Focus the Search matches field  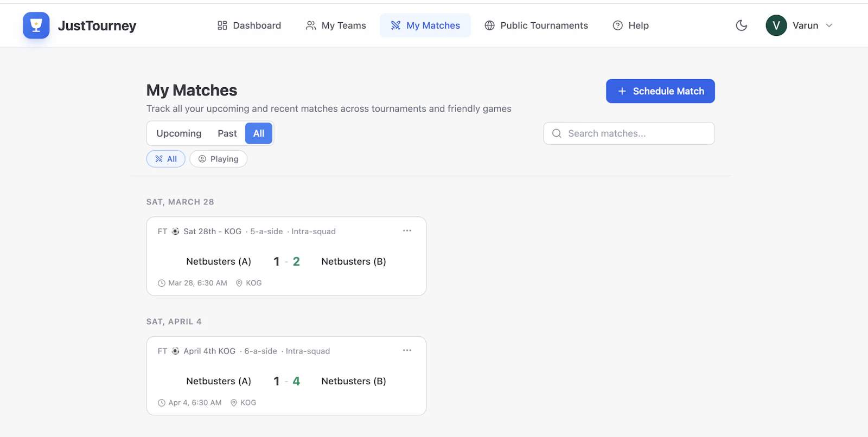pos(629,133)
